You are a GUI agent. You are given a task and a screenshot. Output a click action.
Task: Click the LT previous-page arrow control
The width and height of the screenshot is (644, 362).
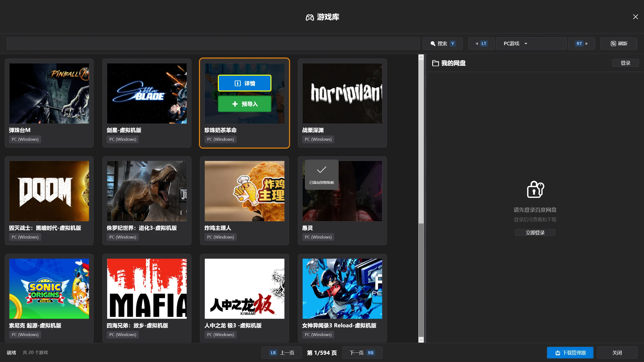coord(481,43)
